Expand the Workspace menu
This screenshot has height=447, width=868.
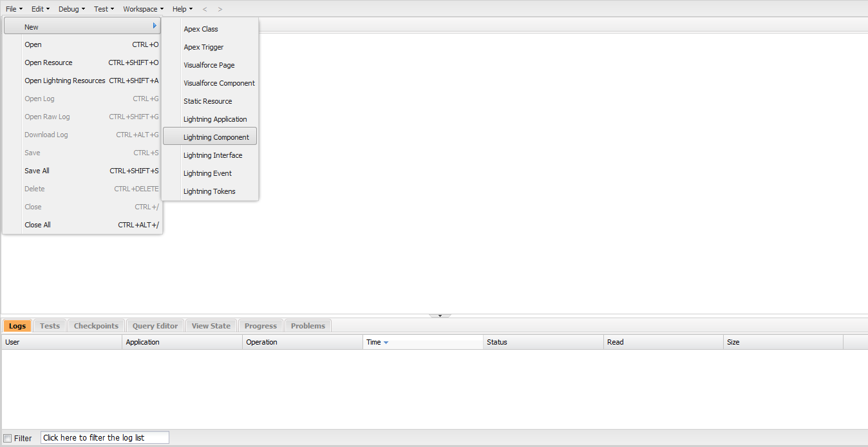143,9
